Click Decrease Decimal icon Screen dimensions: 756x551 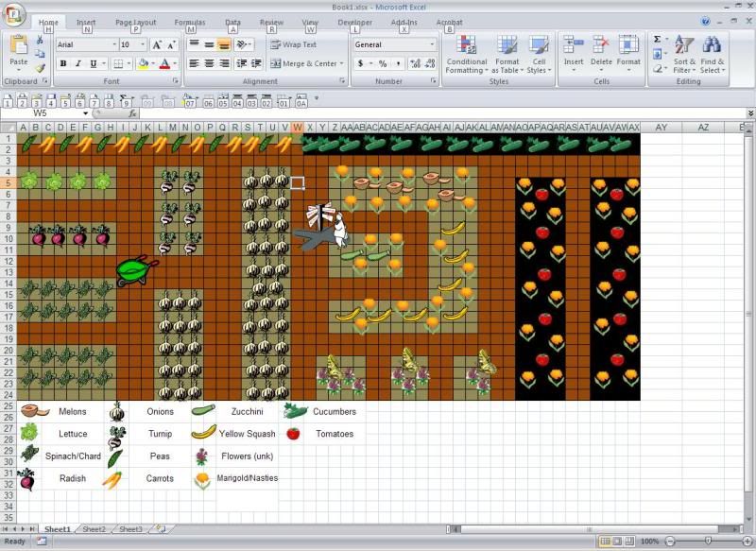(x=430, y=63)
